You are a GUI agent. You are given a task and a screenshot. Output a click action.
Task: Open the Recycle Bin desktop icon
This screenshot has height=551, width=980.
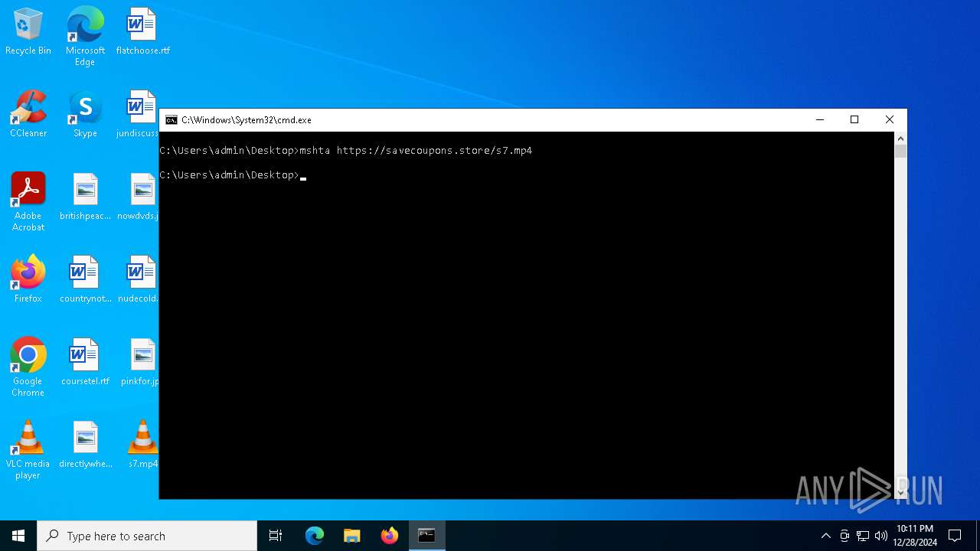coord(28,32)
